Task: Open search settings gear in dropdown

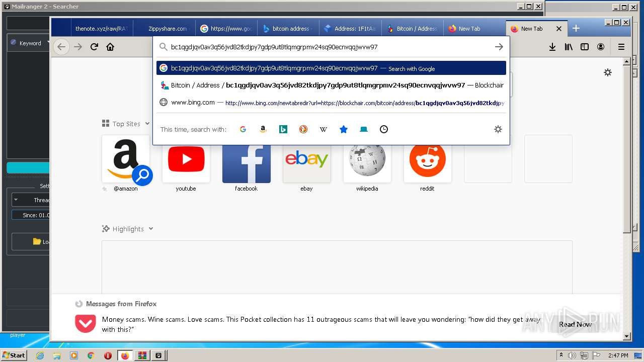Action: tap(498, 129)
